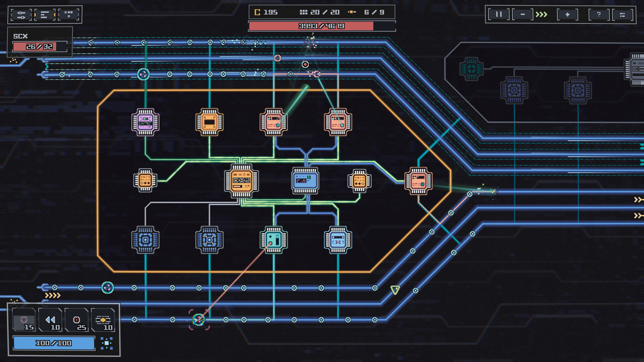Click the 195 credits counter
The height and width of the screenshot is (362, 644).
266,12
